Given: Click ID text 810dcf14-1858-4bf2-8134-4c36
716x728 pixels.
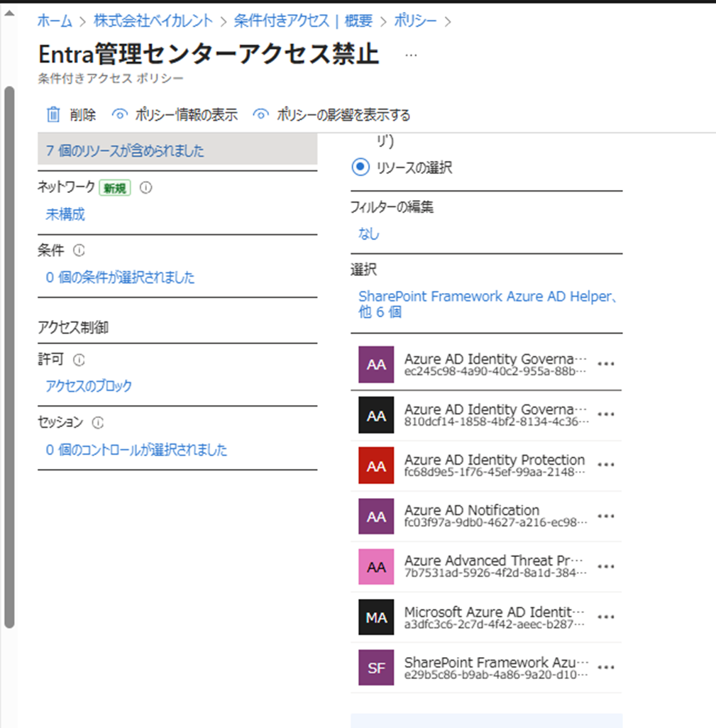Looking at the screenshot, I should pos(496,421).
